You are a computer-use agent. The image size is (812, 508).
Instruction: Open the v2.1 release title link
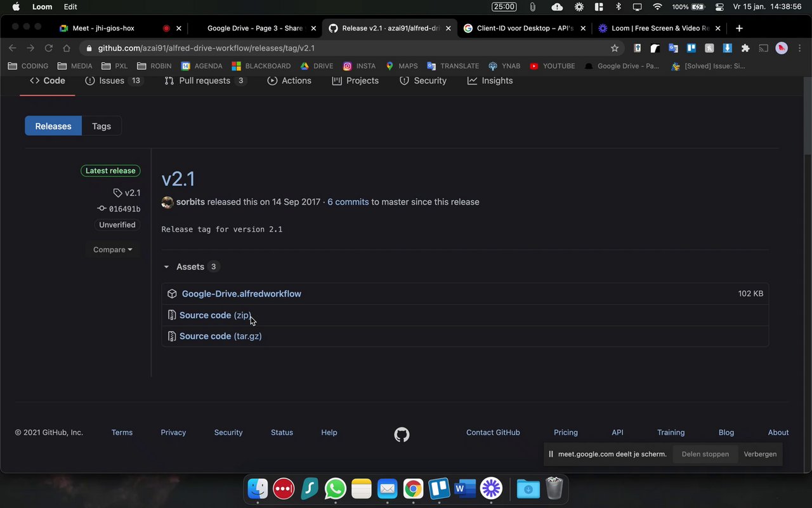(178, 179)
